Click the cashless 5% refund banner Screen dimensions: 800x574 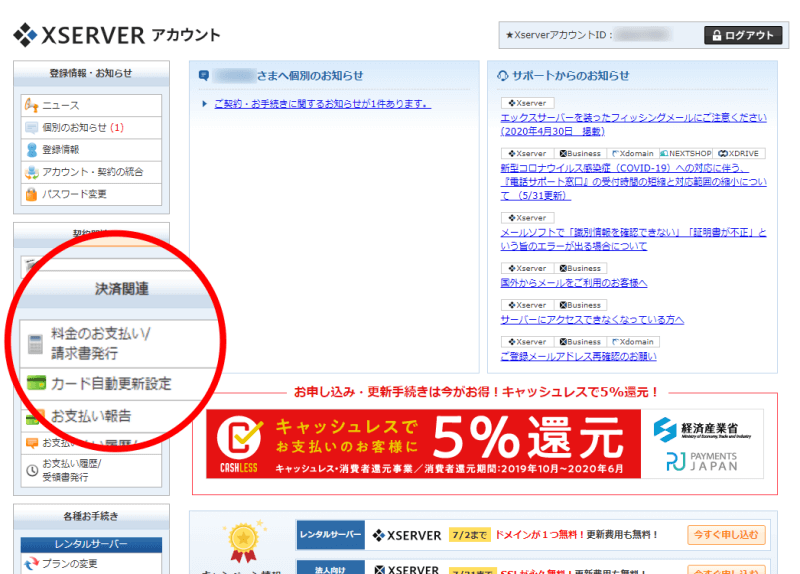423,443
